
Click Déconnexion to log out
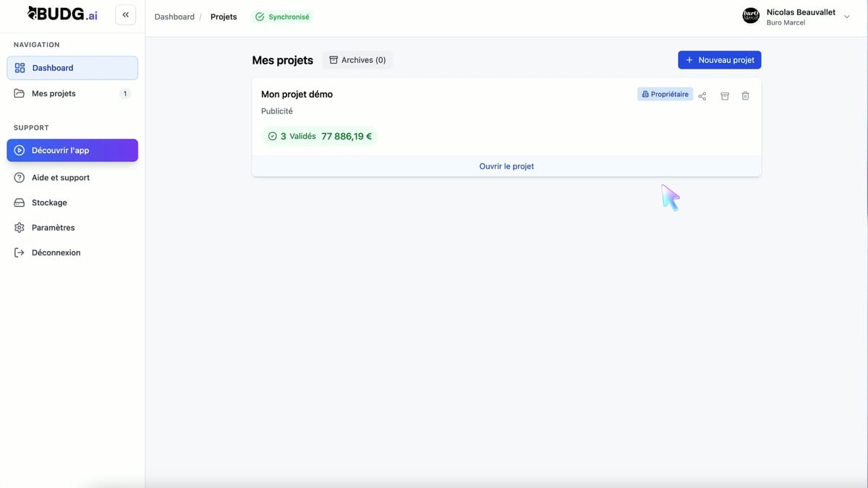click(56, 253)
